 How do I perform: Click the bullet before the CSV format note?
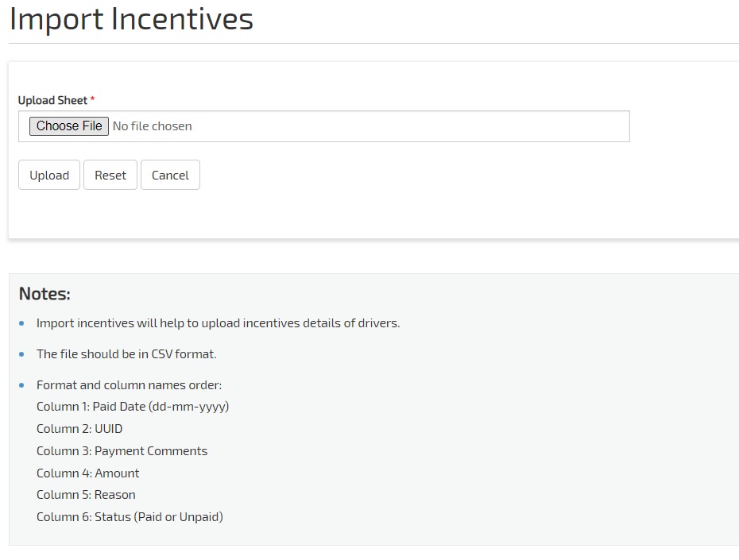[21, 354]
